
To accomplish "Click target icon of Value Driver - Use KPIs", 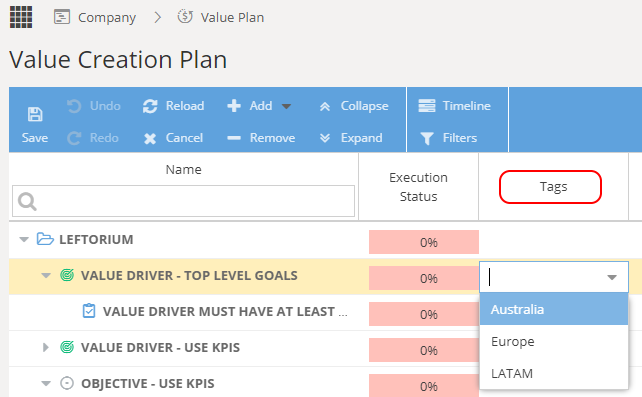I will (x=67, y=347).
